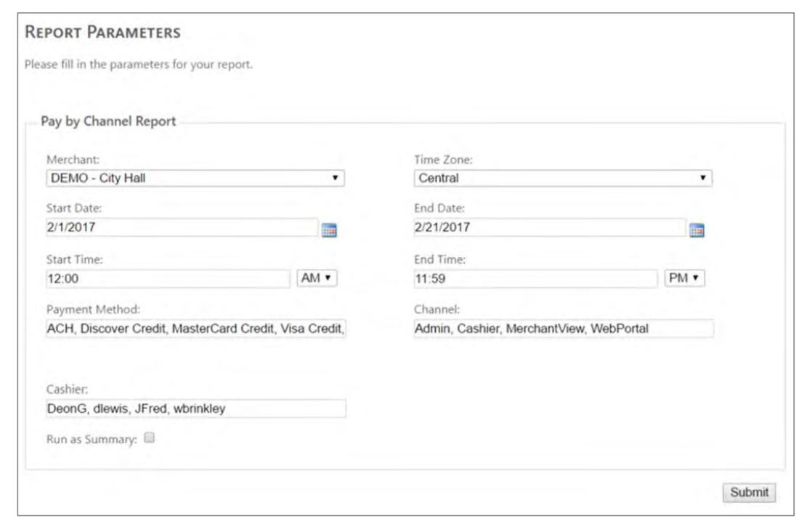Click the Report Parameters heading
This screenshot has height=532, width=812.
tap(102, 33)
